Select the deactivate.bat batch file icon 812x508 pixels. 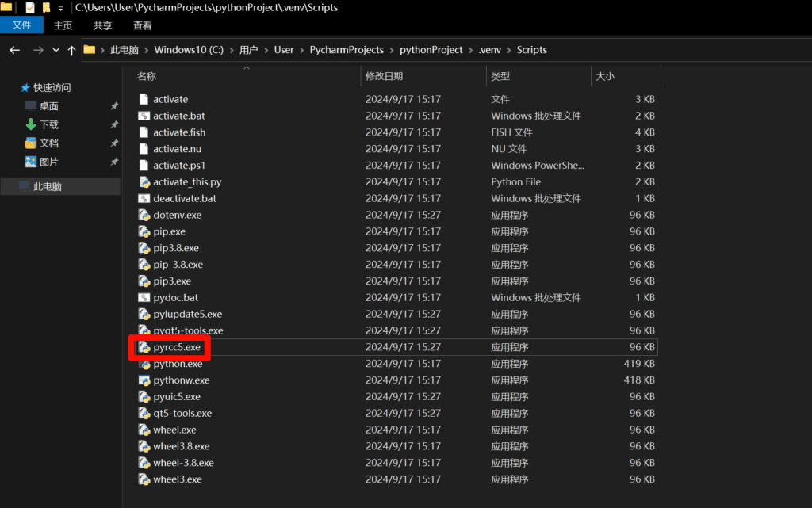click(144, 199)
